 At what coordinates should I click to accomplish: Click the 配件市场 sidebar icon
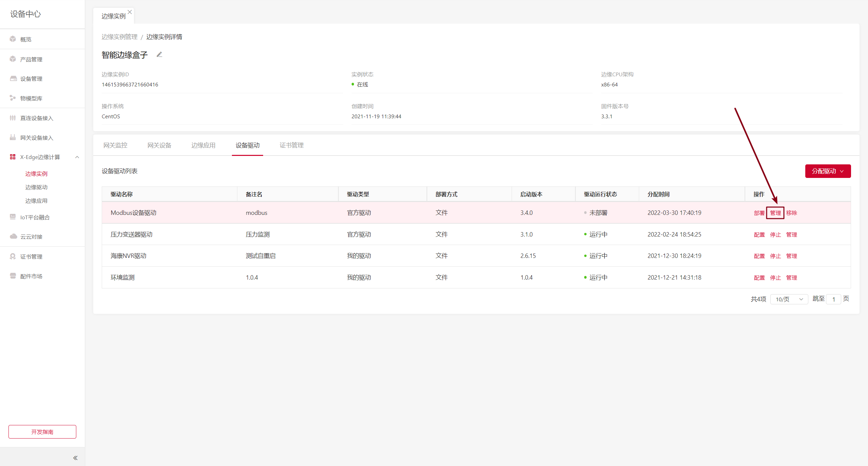[x=13, y=276]
